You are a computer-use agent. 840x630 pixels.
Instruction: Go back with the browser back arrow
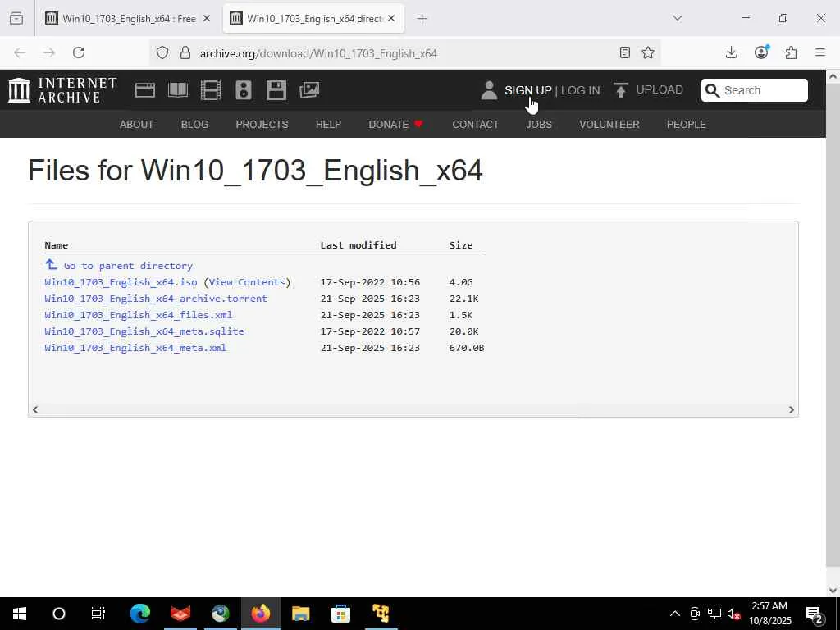click(20, 52)
